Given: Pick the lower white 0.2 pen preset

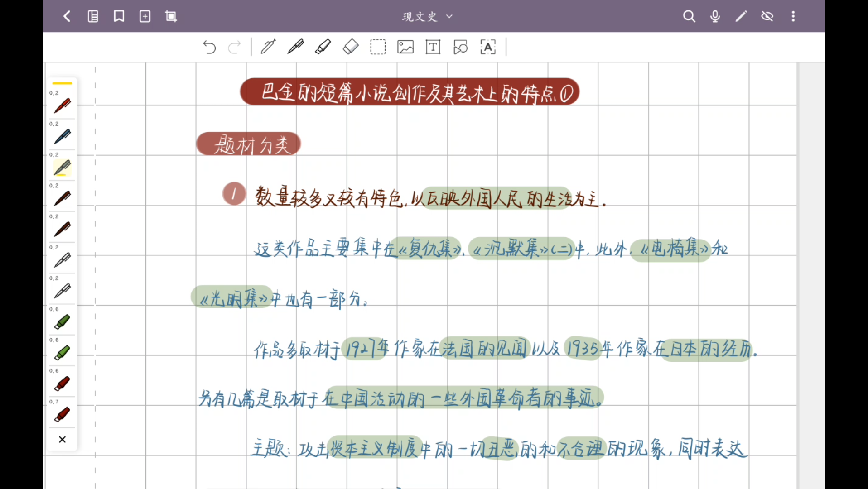Looking at the screenshot, I should (x=62, y=291).
